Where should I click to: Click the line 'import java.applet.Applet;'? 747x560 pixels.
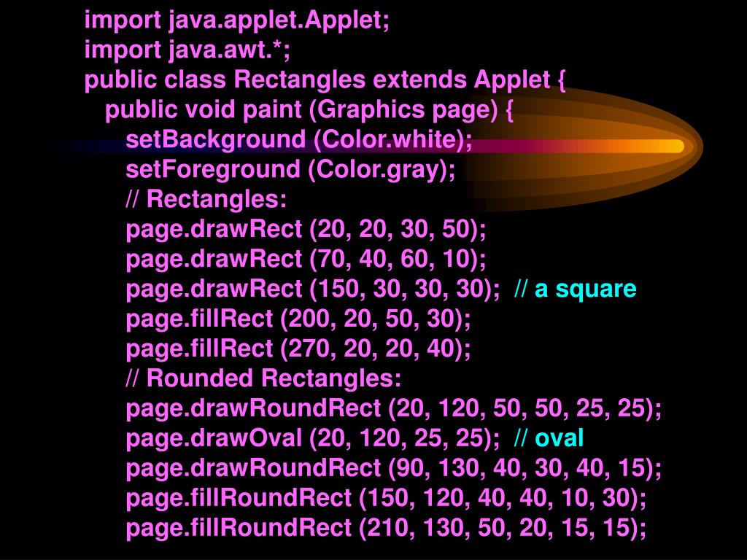coord(237,21)
